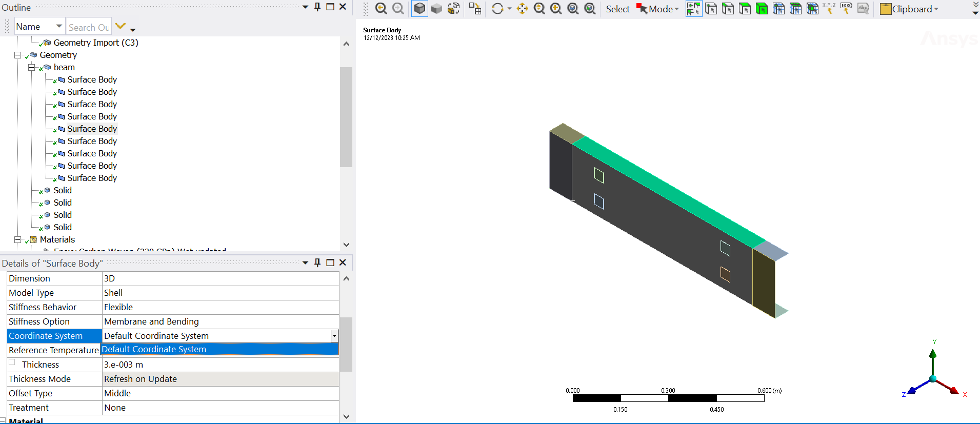This screenshot has height=424, width=980.
Task: Toggle the Face selection filter
Action: [x=745, y=9]
